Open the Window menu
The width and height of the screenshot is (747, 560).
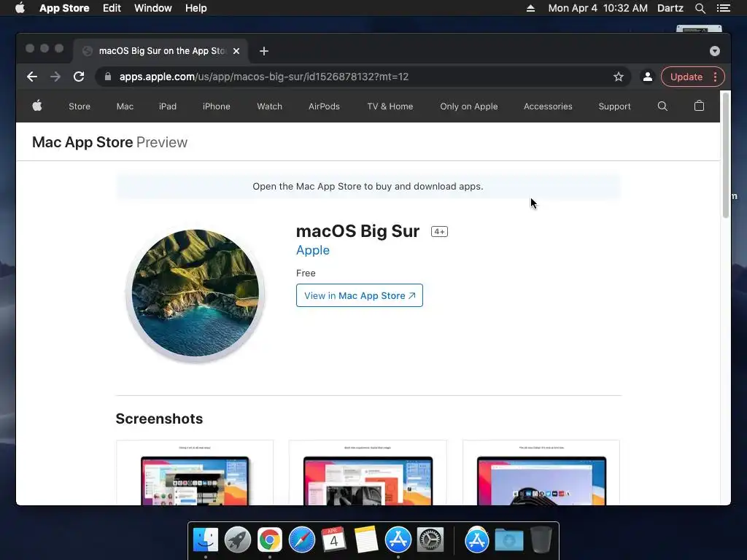[x=153, y=8]
